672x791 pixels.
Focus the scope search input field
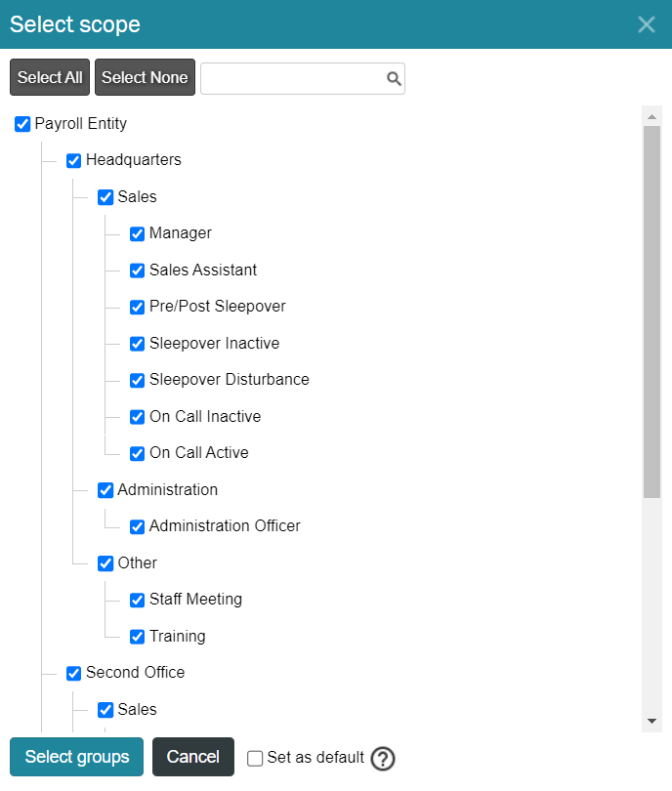click(303, 79)
